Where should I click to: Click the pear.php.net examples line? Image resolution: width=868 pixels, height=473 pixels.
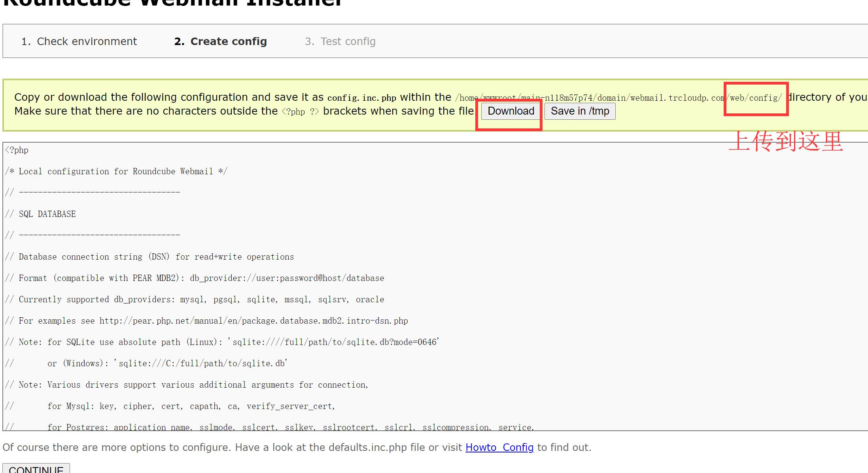pyautogui.click(x=206, y=321)
